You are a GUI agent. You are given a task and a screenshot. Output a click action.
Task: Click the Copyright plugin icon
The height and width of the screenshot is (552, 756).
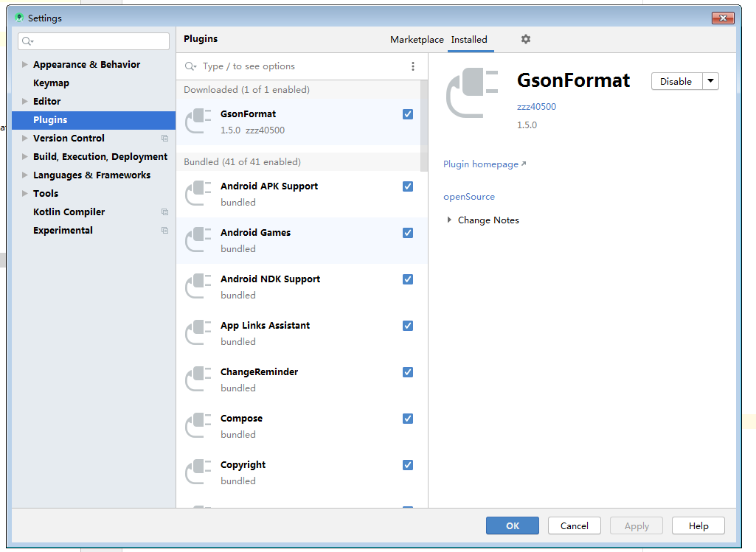coord(198,472)
